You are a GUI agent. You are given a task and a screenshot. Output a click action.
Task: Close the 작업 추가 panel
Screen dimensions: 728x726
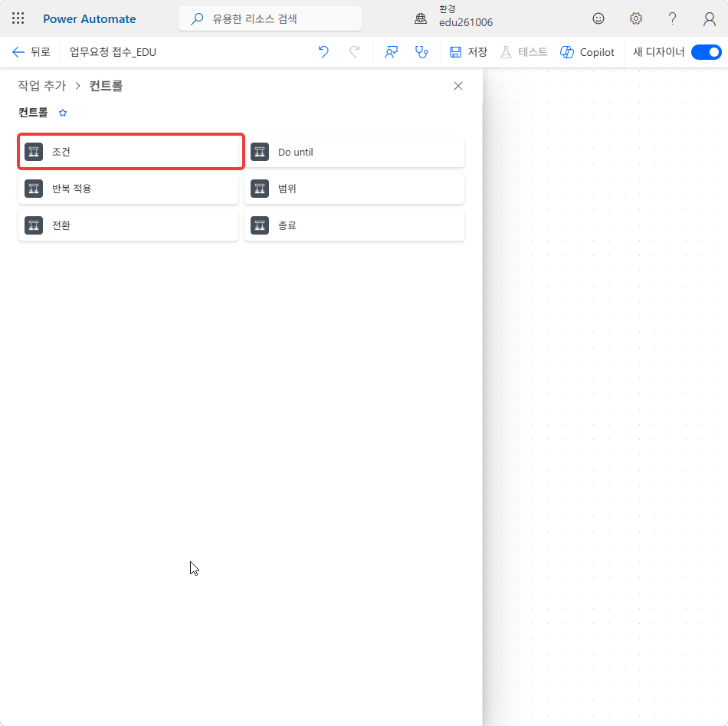(x=458, y=86)
